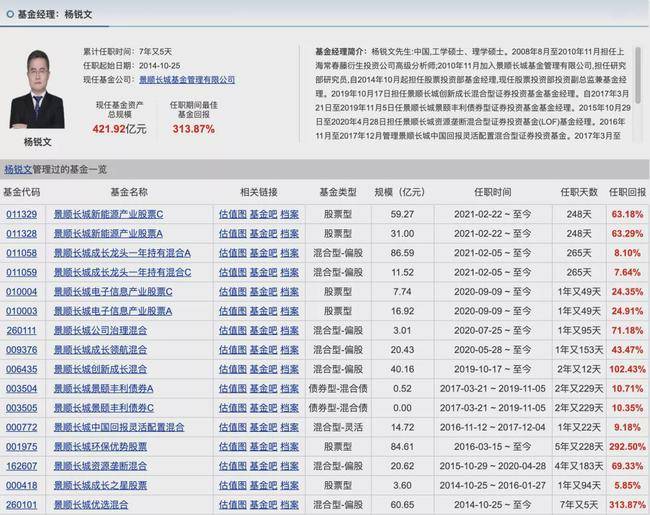
Task: Click the manager photo of 杨锐文
Action: pos(37,89)
